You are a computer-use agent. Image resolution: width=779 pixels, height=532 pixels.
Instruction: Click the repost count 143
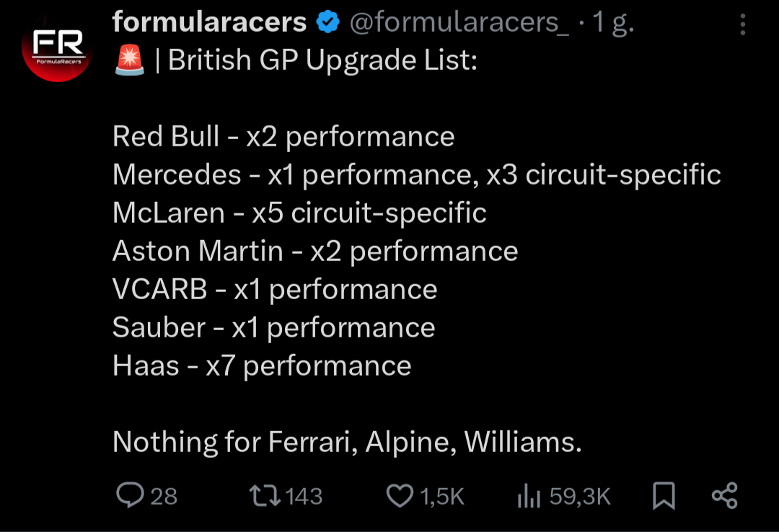click(304, 496)
